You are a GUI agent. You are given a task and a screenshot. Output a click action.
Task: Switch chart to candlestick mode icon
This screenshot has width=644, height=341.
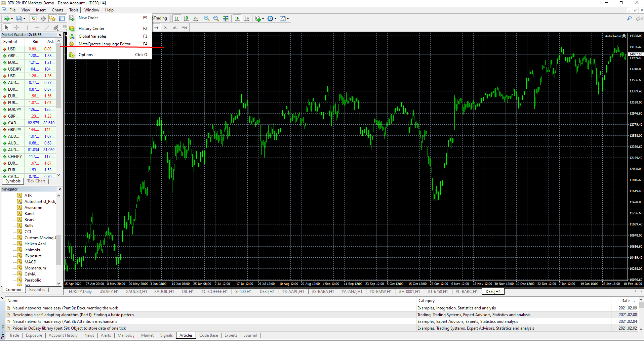(x=186, y=18)
